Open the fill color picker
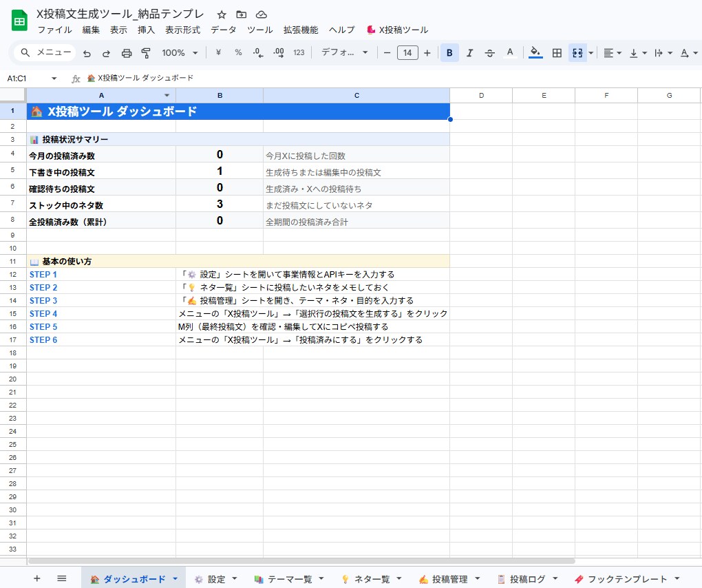702x588 pixels. click(x=535, y=53)
